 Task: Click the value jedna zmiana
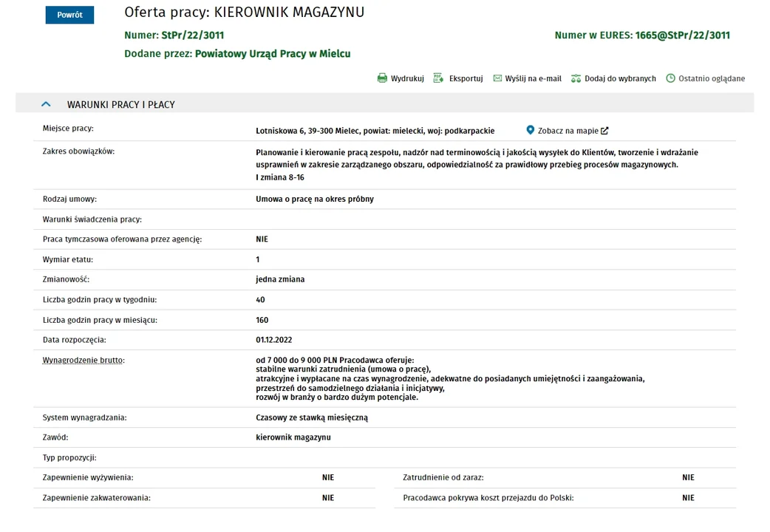pos(280,279)
